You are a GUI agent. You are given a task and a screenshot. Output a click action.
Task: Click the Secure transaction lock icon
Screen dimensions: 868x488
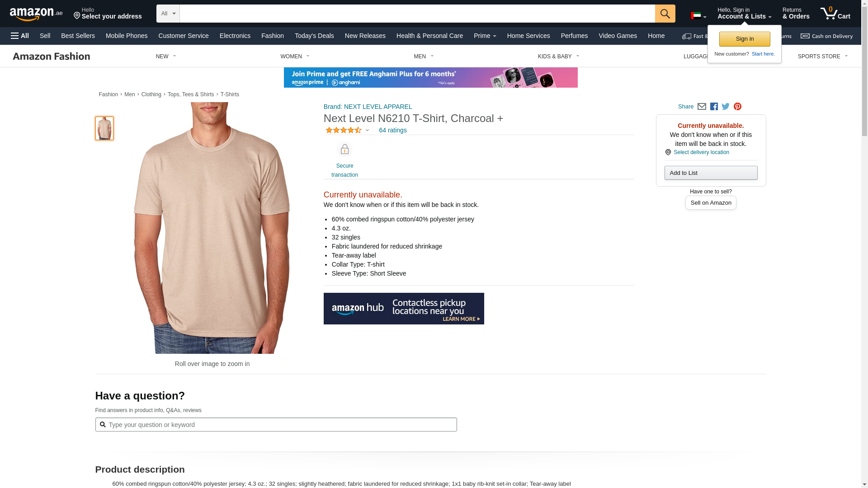coord(344,150)
